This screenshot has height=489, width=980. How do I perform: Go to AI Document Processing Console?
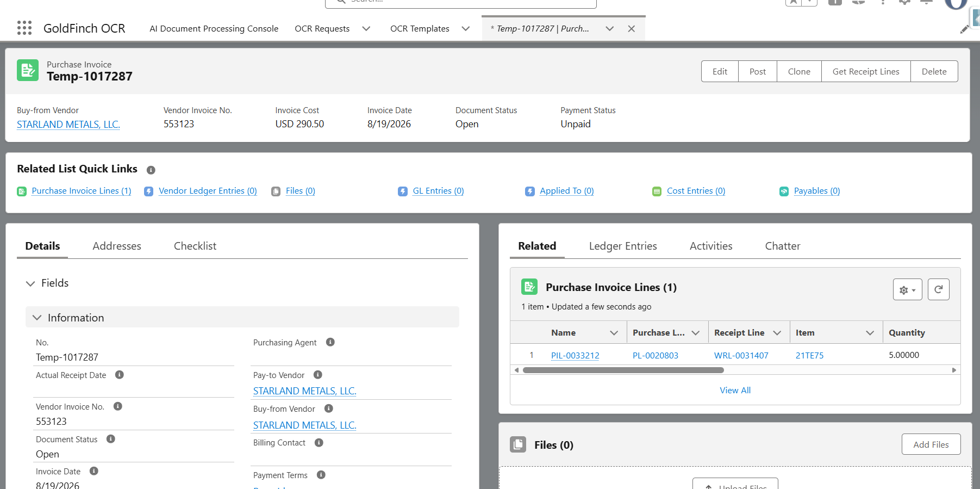click(214, 29)
